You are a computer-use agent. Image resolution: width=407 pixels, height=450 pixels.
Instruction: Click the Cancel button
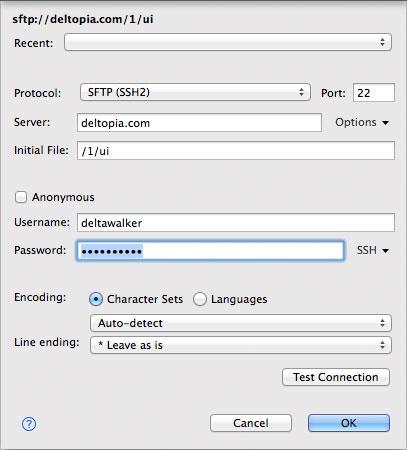point(251,423)
